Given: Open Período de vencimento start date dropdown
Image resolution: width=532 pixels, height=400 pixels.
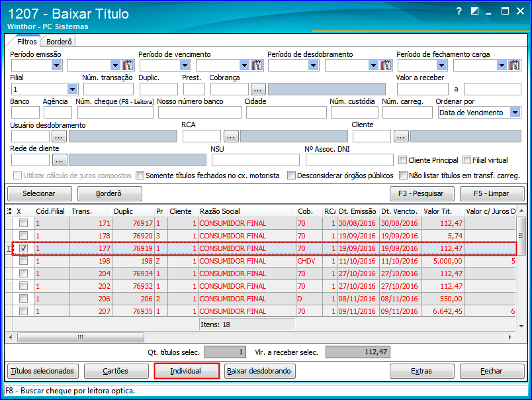Looking at the screenshot, I should pyautogui.click(x=185, y=65).
